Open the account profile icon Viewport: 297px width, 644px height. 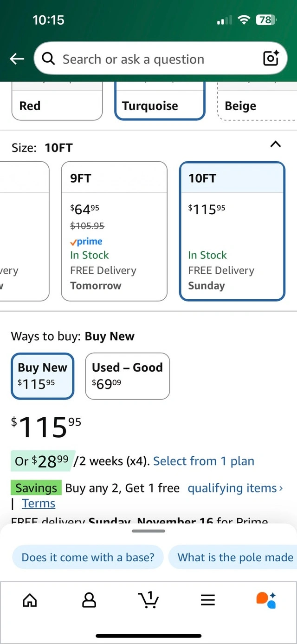[x=89, y=600]
